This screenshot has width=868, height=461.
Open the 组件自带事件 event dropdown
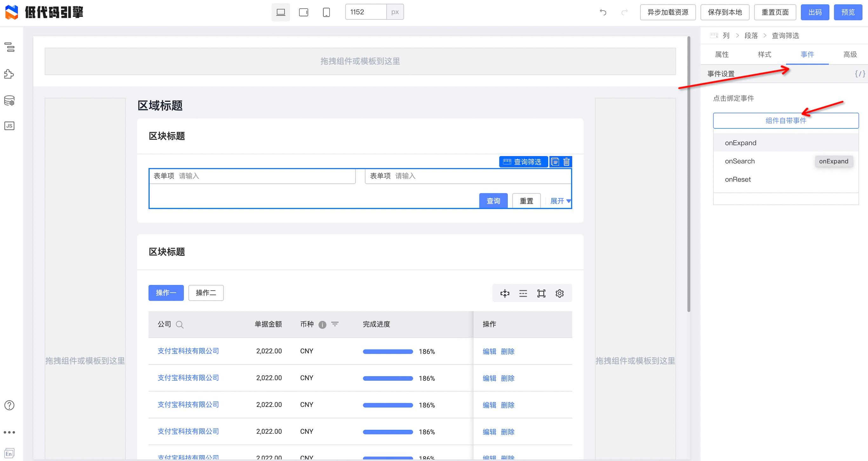(785, 121)
